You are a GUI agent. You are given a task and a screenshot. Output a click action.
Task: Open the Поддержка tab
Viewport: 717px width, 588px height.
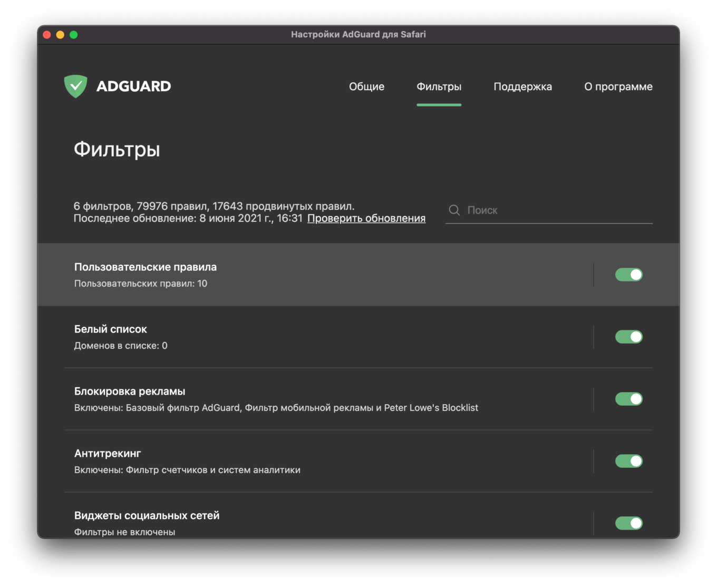point(522,86)
